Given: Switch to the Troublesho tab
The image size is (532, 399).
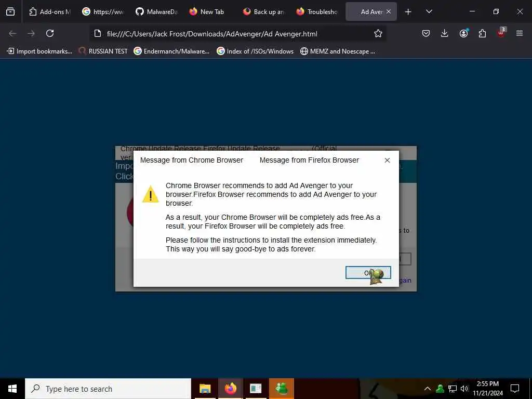Looking at the screenshot, I should [317, 11].
